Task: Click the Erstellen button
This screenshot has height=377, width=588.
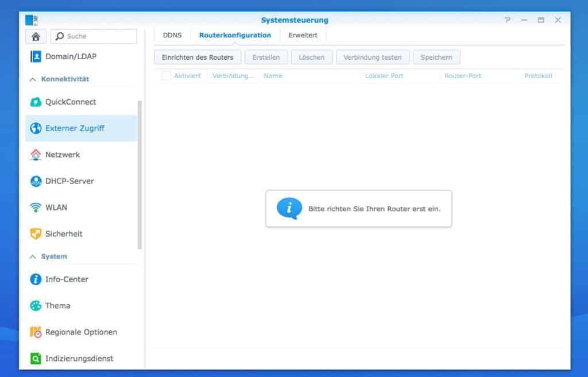Action: [266, 57]
